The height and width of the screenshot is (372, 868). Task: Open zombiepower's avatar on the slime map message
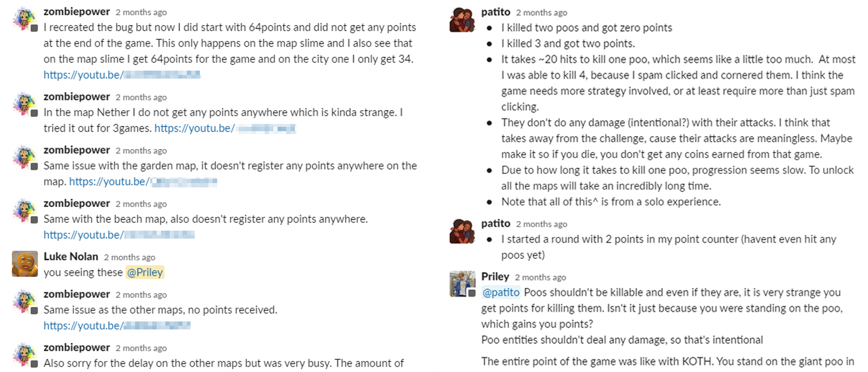click(x=24, y=19)
